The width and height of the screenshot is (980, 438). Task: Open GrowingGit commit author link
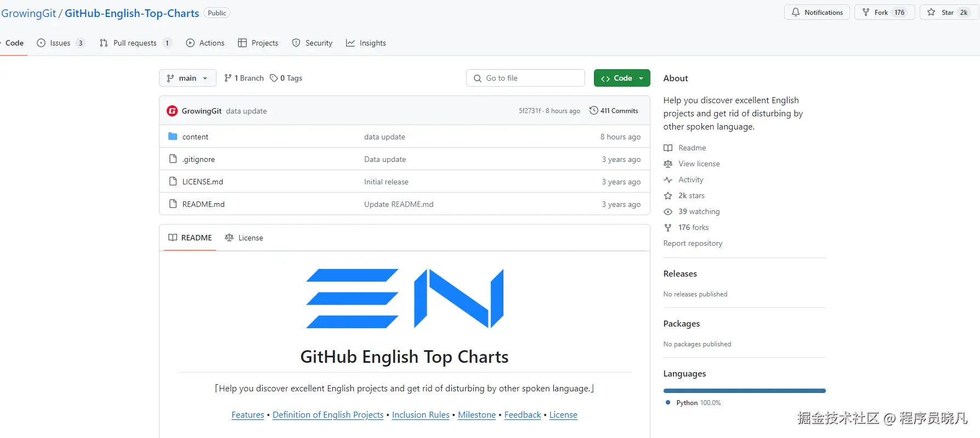tap(202, 111)
